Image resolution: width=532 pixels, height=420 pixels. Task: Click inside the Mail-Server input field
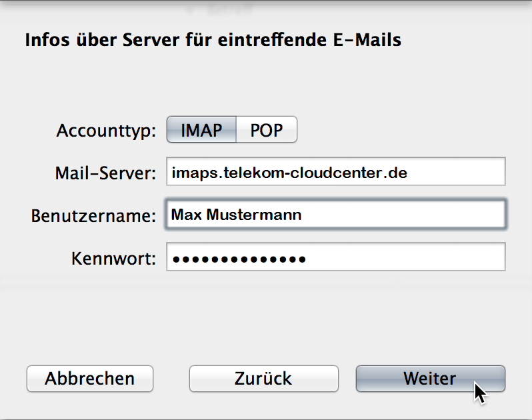[x=336, y=171]
